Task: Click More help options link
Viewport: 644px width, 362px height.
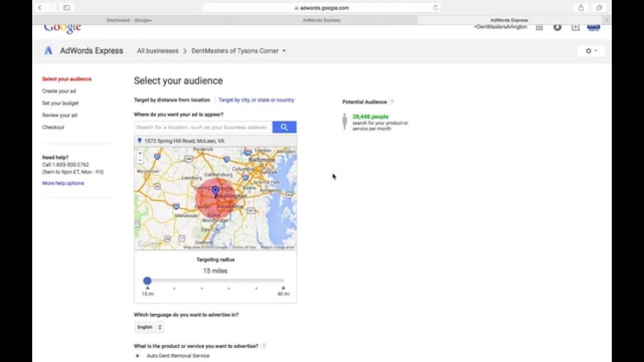Action: [x=63, y=183]
